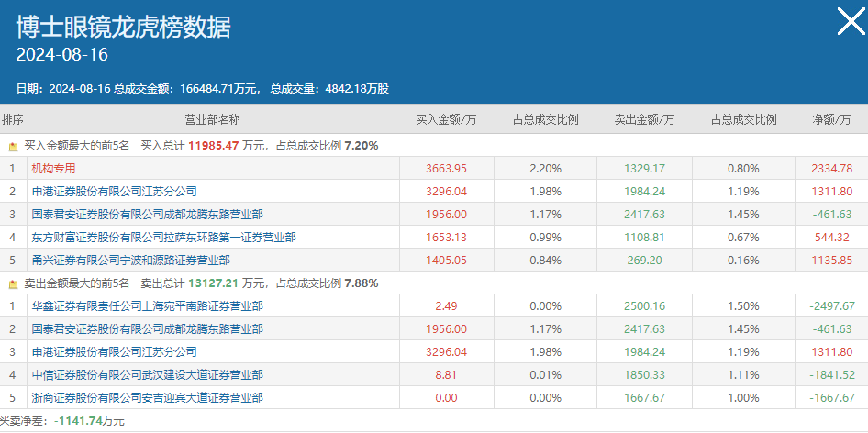
Task: Click the 博士眼镜龙虎榜数据 title
Action: [123, 28]
